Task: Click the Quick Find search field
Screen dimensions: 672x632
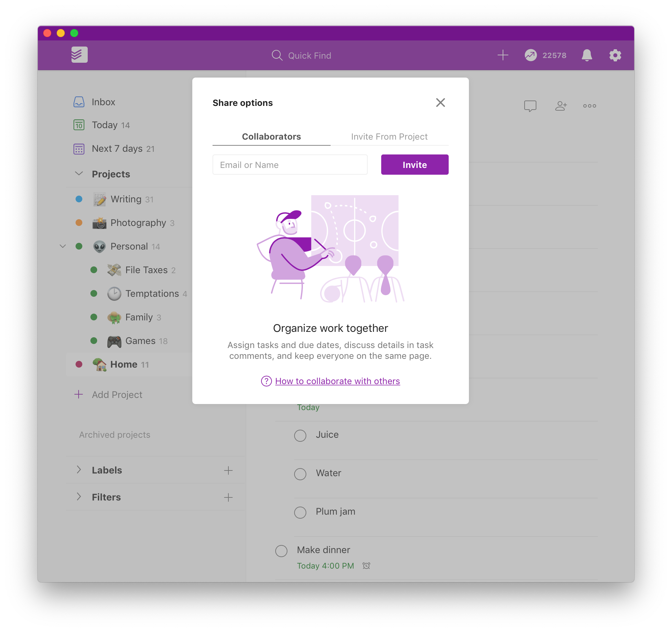Action: (x=310, y=55)
